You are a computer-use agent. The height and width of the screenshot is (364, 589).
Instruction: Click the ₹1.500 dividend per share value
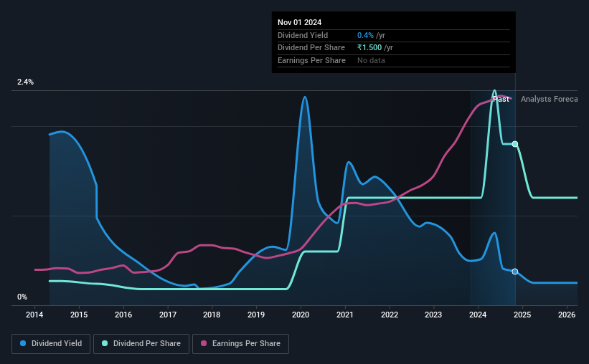coord(369,48)
